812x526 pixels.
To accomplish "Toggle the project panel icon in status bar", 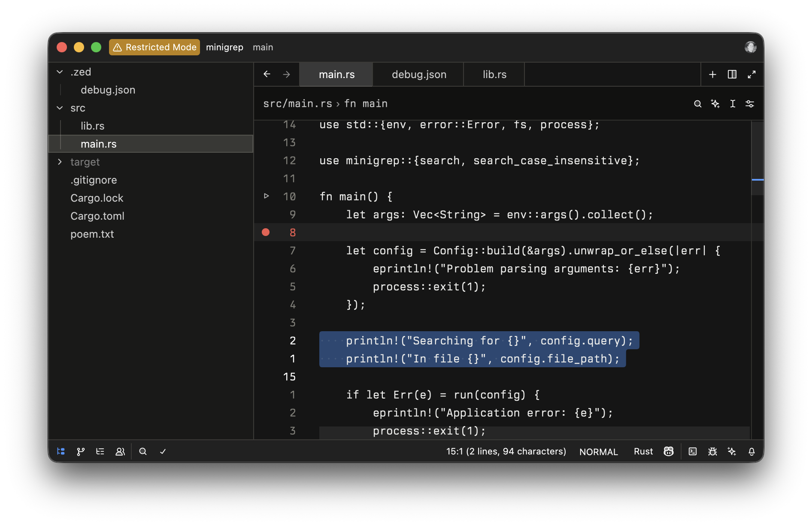I will pos(61,451).
